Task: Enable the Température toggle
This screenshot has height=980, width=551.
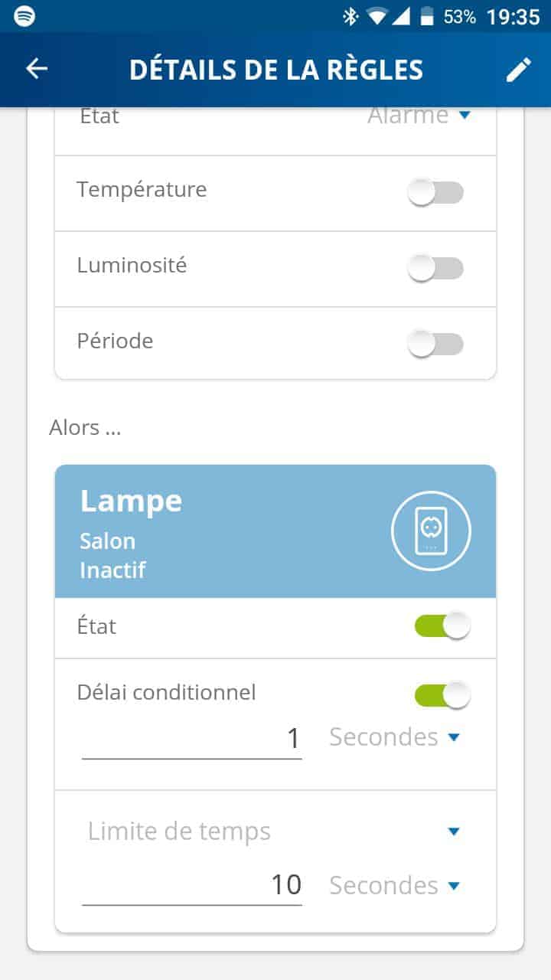Action: (x=435, y=193)
